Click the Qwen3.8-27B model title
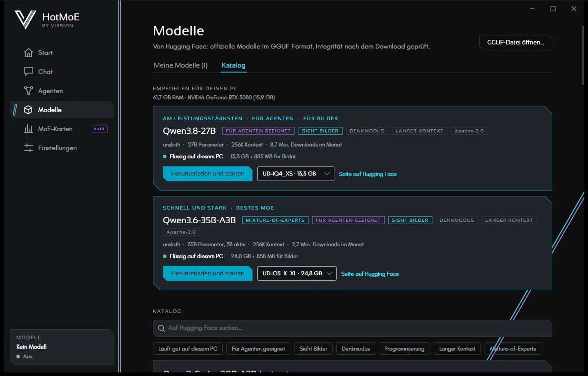The image size is (588, 376). point(189,131)
